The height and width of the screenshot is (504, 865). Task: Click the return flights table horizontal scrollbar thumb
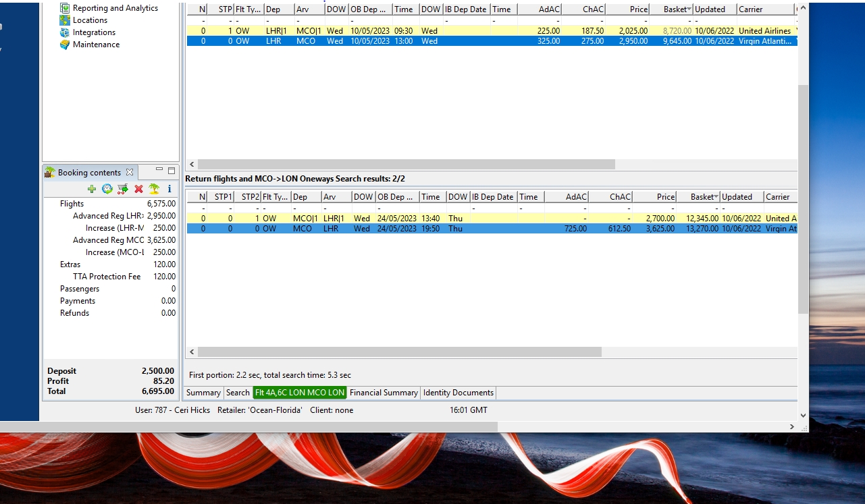(x=400, y=352)
